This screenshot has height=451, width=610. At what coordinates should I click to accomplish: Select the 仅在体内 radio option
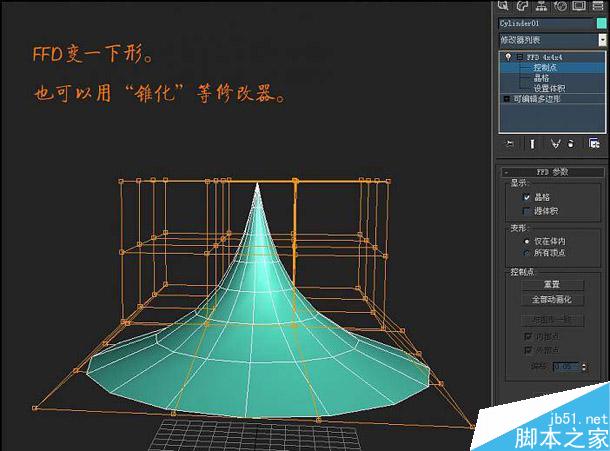(527, 242)
